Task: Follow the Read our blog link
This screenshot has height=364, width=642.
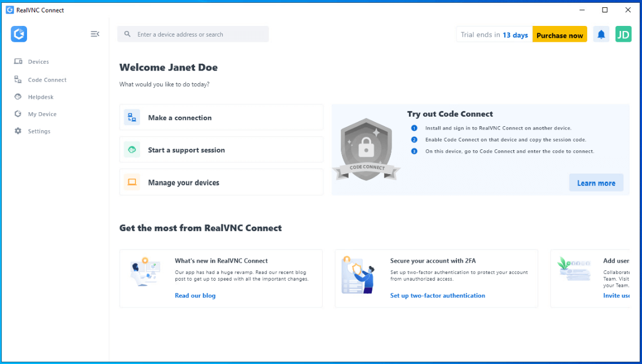Action: point(195,296)
